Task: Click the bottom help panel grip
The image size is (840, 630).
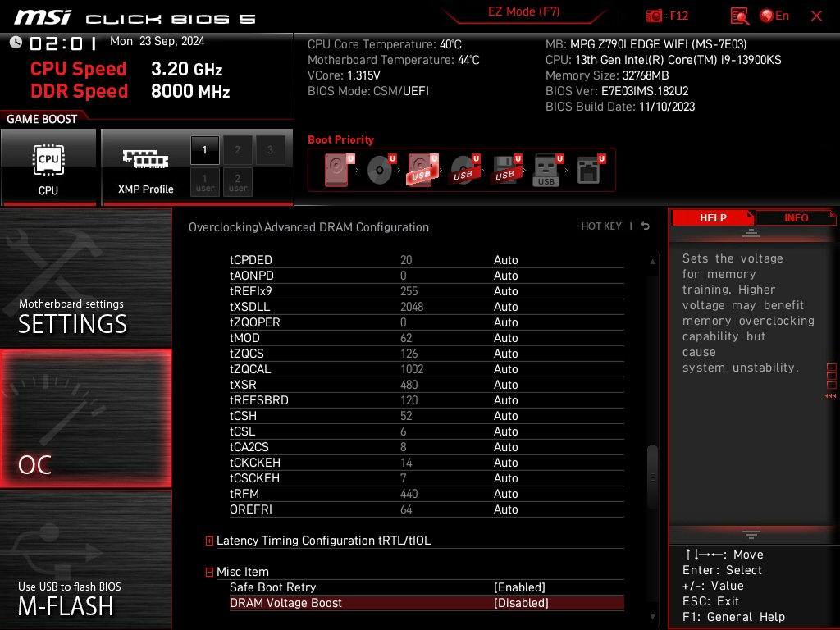Action: point(751,535)
